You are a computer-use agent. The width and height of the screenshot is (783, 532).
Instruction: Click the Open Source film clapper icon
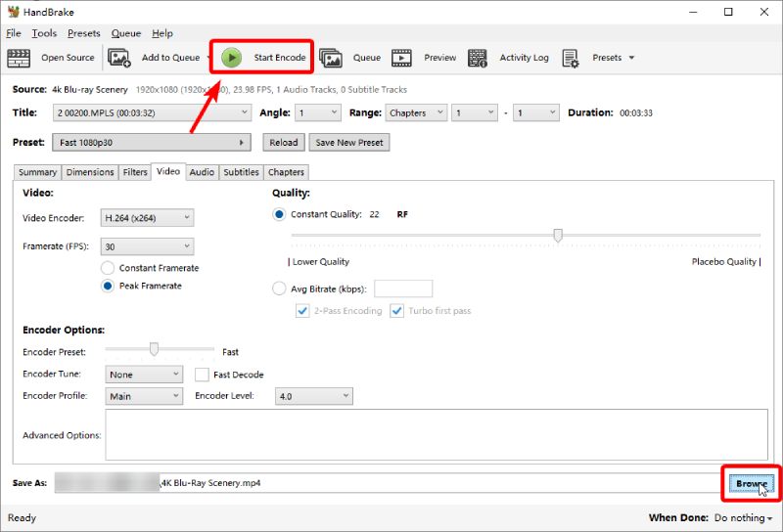[x=19, y=58]
